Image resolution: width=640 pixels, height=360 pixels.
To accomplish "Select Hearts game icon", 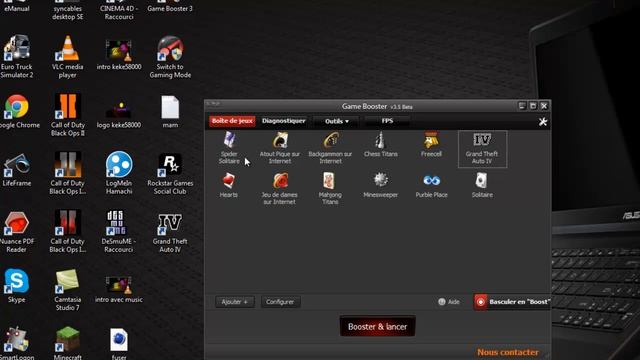I will (229, 185).
